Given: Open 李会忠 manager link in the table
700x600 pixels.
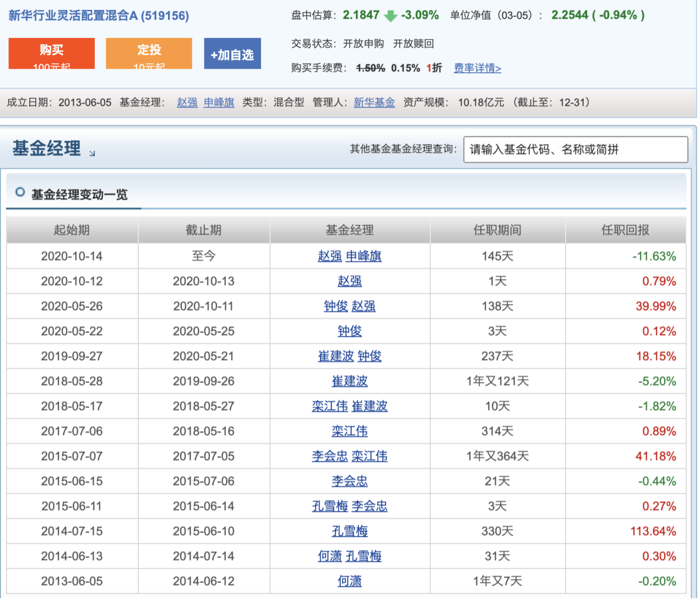Looking at the screenshot, I should pos(350,481).
